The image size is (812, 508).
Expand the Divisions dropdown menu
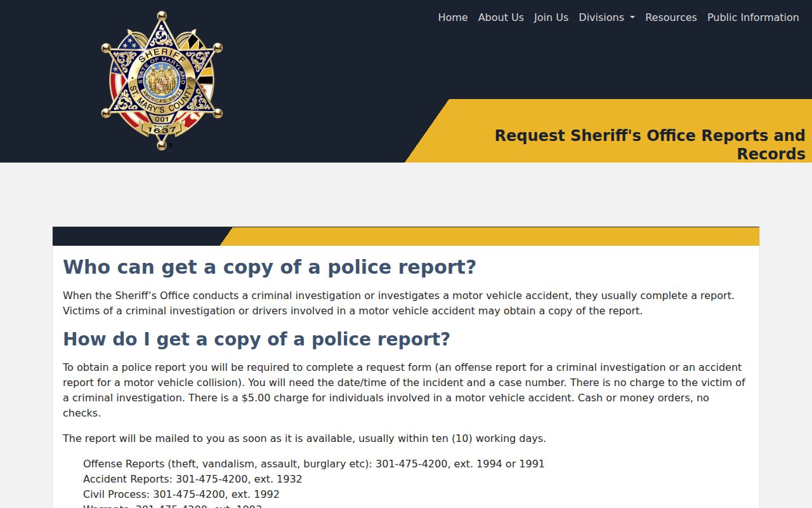607,18
